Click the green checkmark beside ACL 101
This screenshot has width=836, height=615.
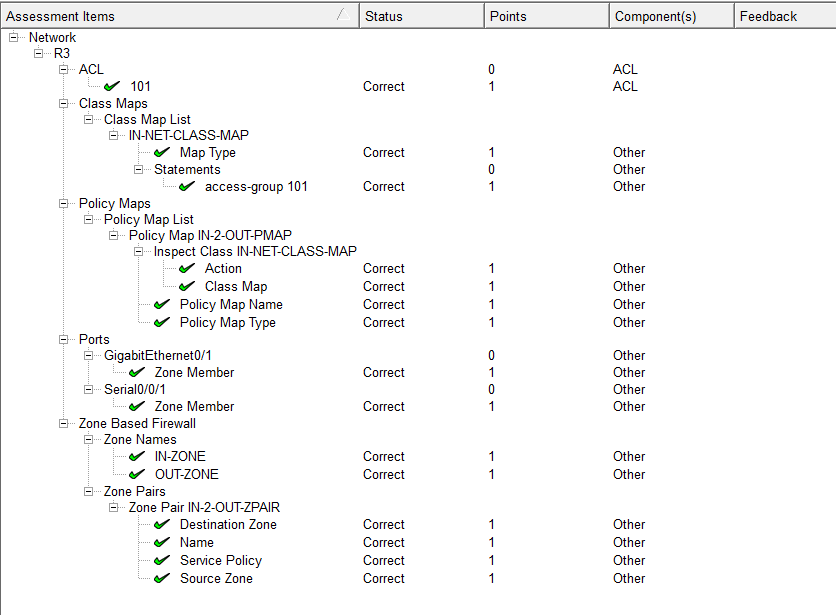(x=112, y=86)
